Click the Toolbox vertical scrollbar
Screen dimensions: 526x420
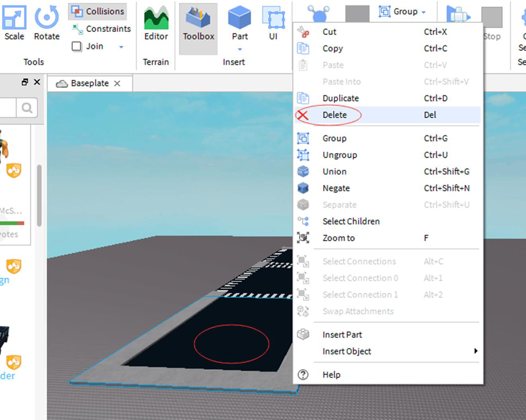click(x=39, y=195)
